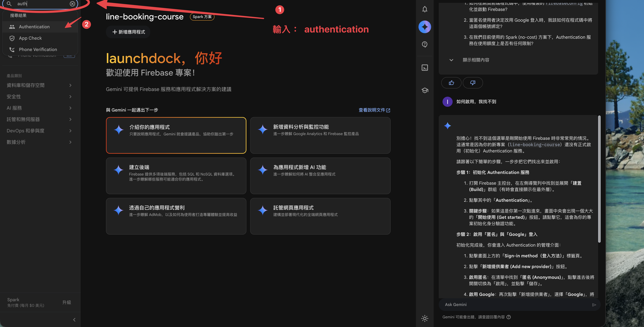Click the Spark plan label in sidebar
The width and height of the screenshot is (644, 327).
point(13,300)
